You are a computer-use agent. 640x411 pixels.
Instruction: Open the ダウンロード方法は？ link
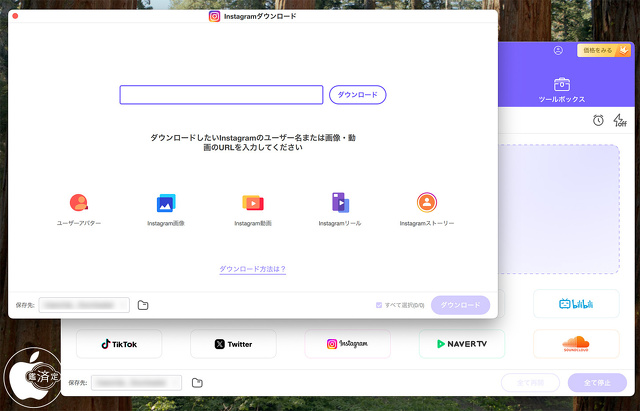pyautogui.click(x=253, y=269)
